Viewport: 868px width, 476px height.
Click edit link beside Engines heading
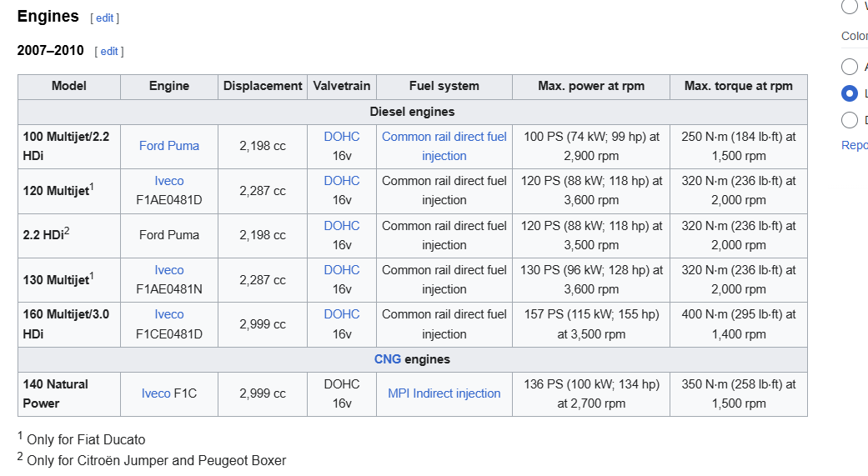point(105,18)
